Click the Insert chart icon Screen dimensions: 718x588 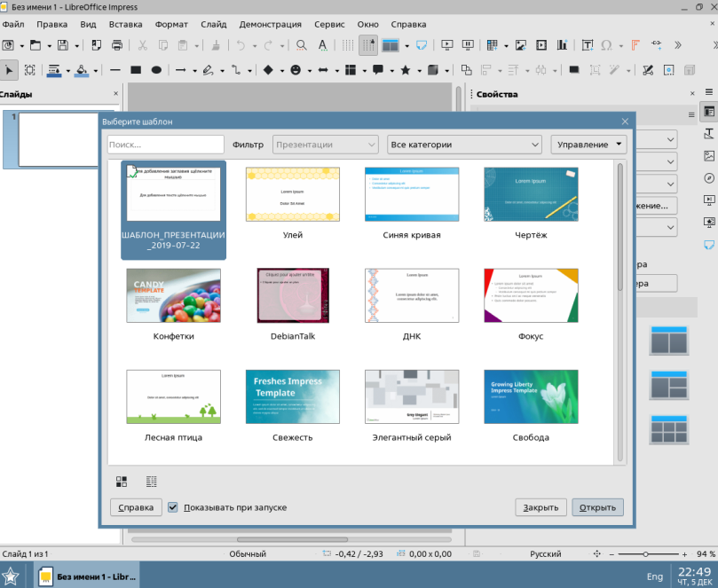[563, 45]
